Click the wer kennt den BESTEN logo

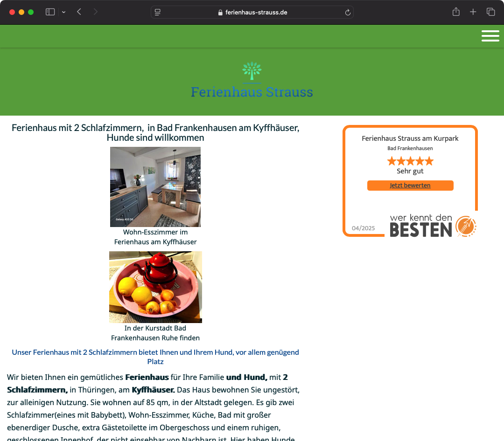pos(433,226)
